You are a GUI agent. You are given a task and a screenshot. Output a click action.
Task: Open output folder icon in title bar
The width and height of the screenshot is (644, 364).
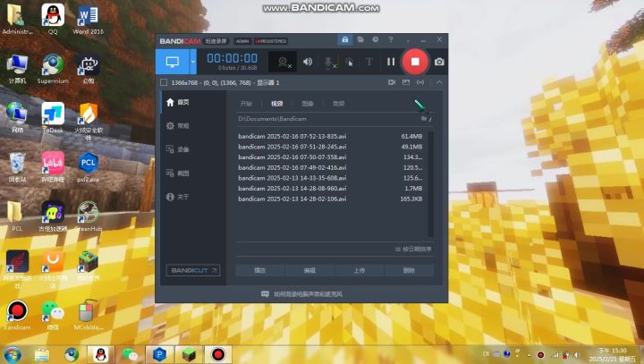[x=360, y=39]
